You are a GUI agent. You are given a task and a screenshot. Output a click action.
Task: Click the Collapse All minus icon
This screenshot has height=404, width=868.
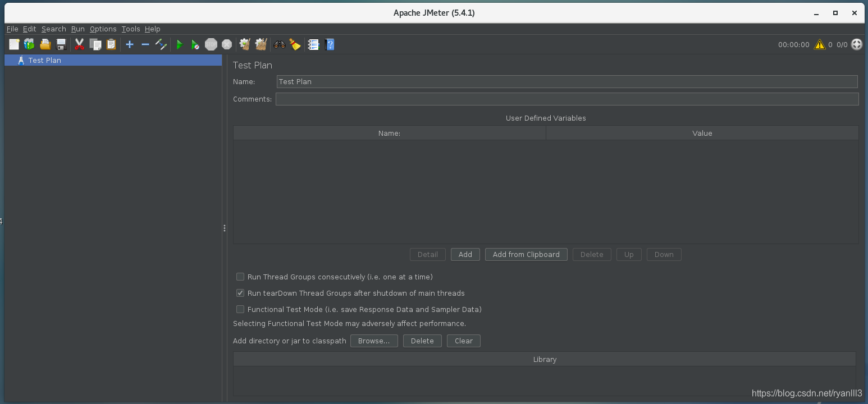[x=145, y=44]
